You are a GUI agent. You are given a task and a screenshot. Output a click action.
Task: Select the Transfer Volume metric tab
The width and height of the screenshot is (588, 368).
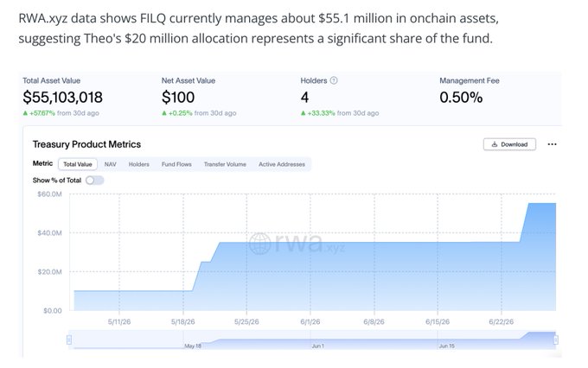[x=225, y=164]
